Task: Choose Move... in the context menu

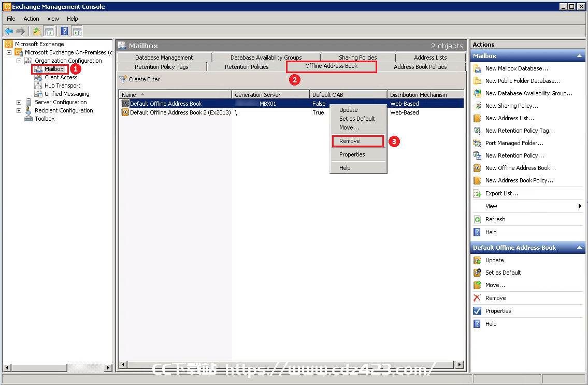Action: [x=358, y=127]
